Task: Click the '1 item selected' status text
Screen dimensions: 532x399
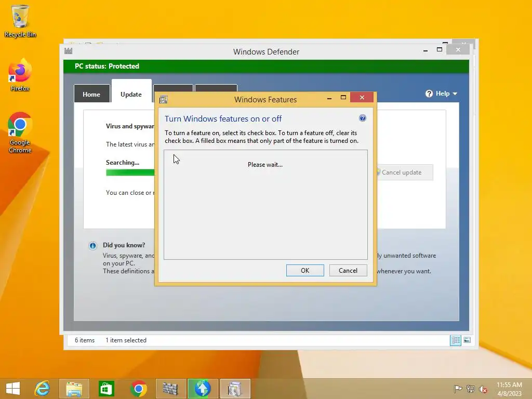Action: [126, 340]
